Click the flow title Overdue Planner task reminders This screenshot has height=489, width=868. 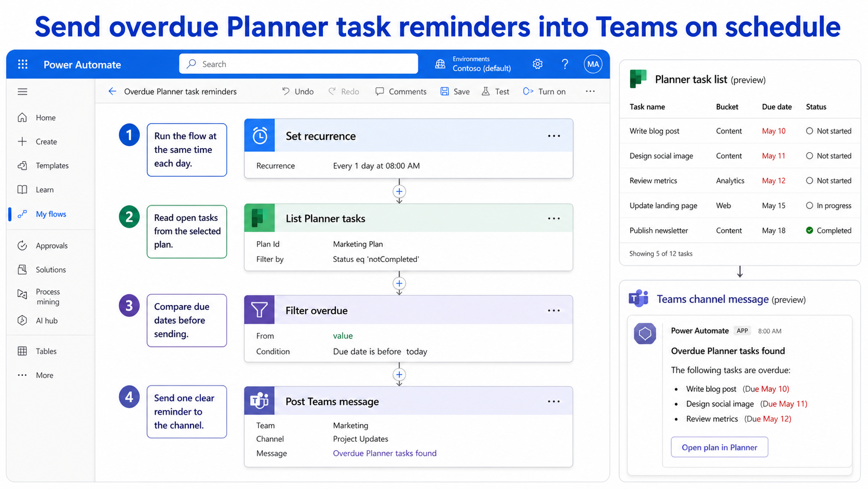pos(180,91)
